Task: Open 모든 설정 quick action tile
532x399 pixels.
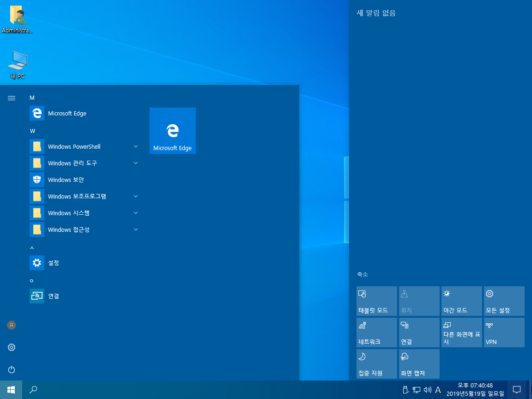Action: pyautogui.click(x=504, y=301)
